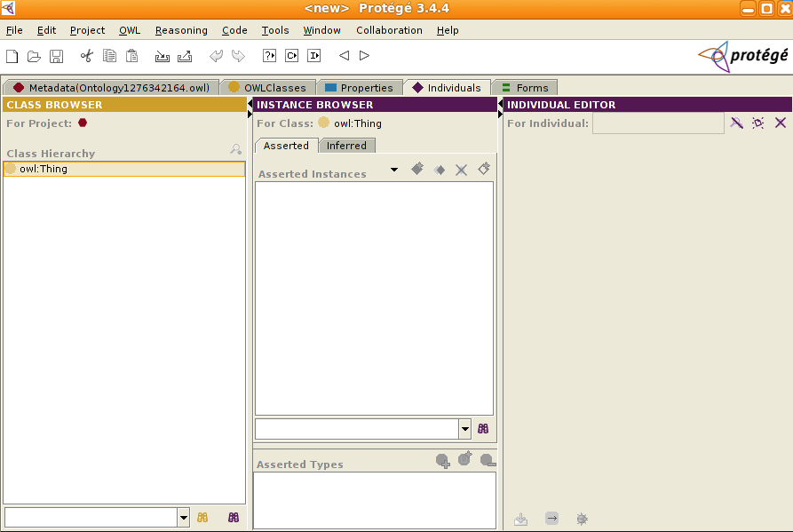Add a type with the plus circle icon
Image resolution: width=793 pixels, height=532 pixels.
coord(442,461)
